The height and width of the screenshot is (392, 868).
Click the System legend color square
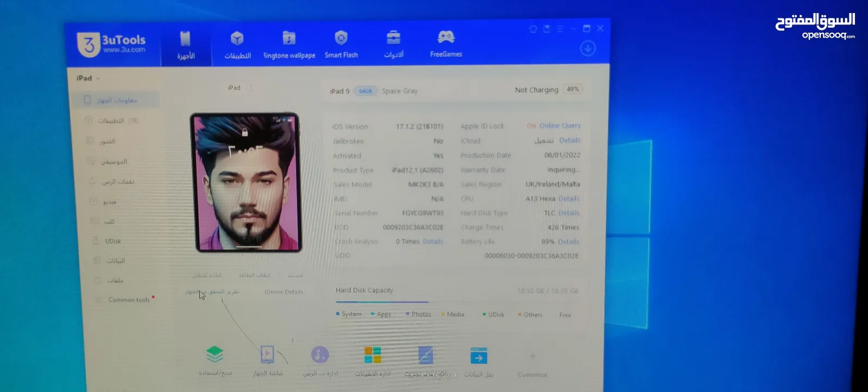click(338, 314)
